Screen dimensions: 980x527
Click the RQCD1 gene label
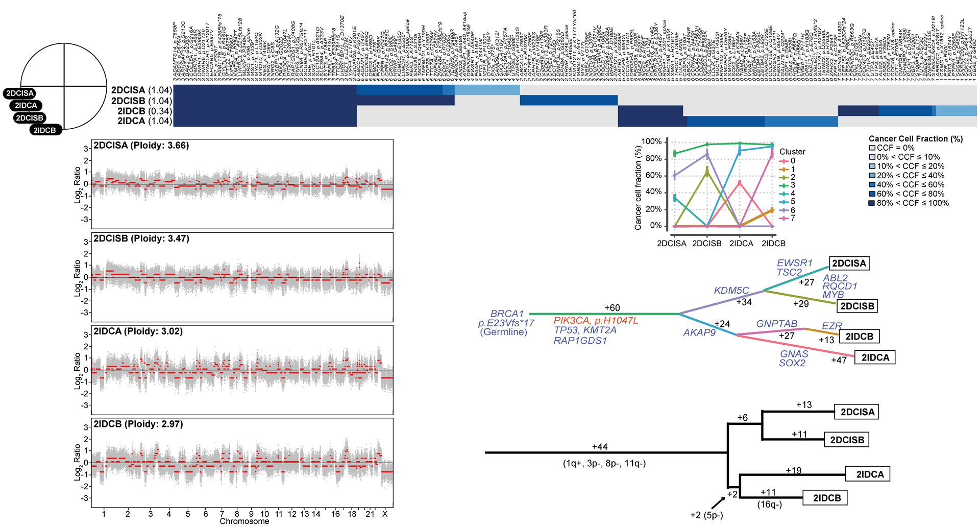click(x=840, y=286)
